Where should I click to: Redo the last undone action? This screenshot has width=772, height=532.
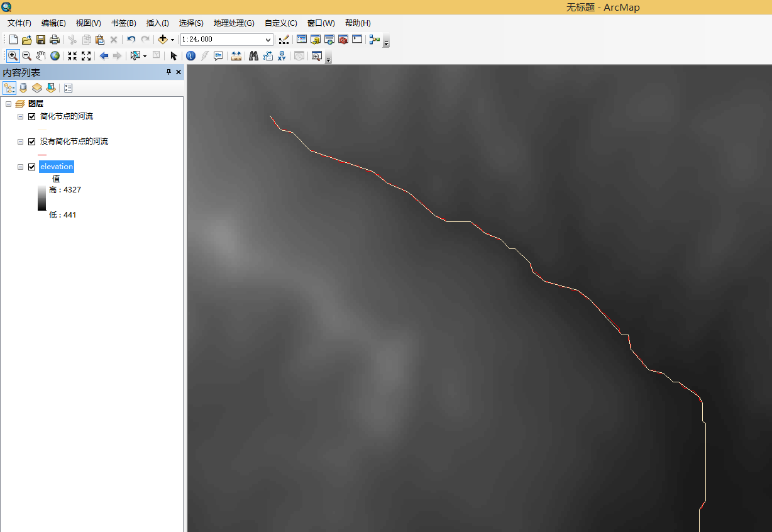145,39
